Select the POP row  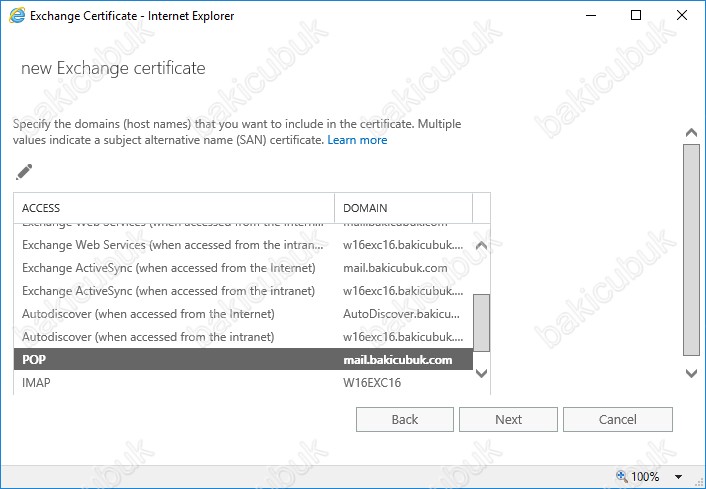(x=243, y=359)
